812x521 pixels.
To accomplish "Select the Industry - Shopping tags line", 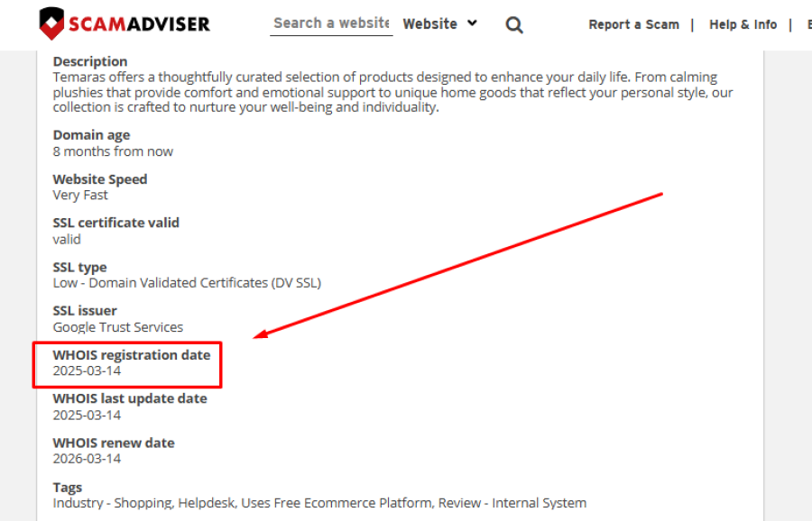I will (319, 503).
